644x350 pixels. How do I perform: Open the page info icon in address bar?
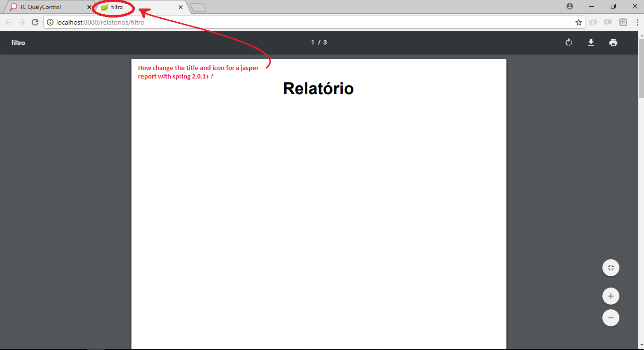point(50,22)
